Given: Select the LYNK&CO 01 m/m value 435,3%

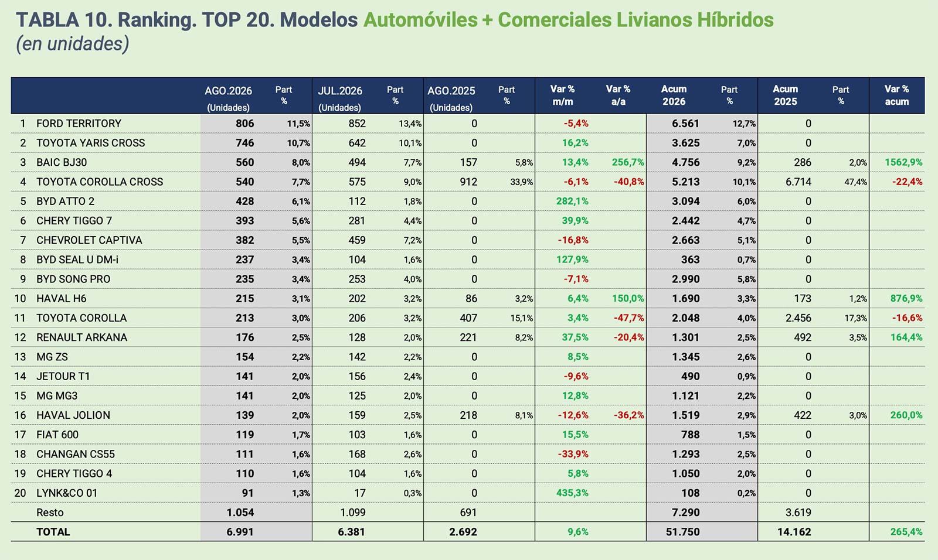Looking at the screenshot, I should (x=572, y=493).
